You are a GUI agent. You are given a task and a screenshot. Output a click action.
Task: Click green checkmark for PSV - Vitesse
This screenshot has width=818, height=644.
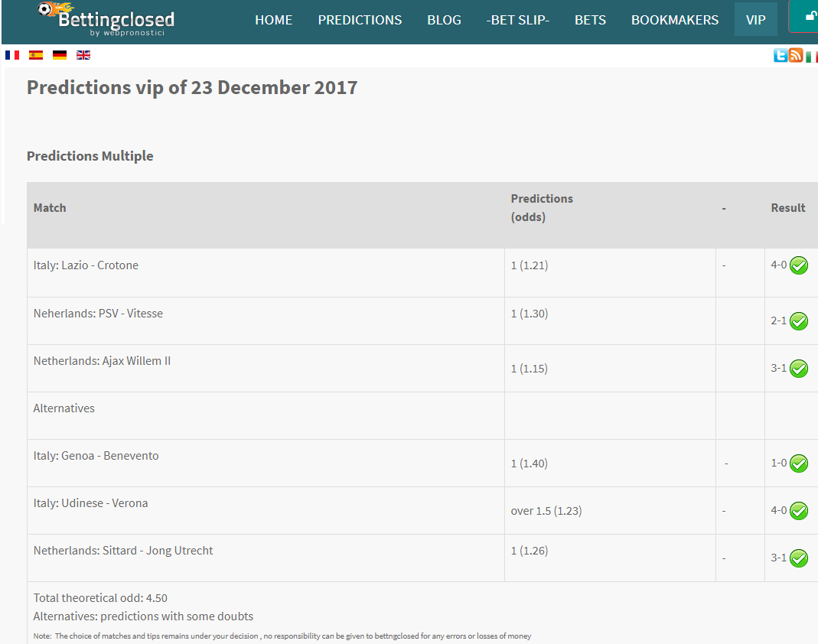(x=799, y=320)
